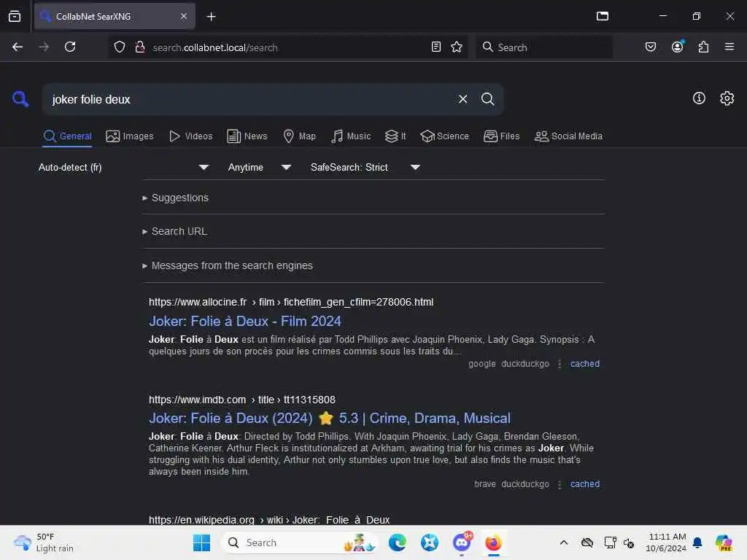Click the allocine.fr result URL

[291, 302]
